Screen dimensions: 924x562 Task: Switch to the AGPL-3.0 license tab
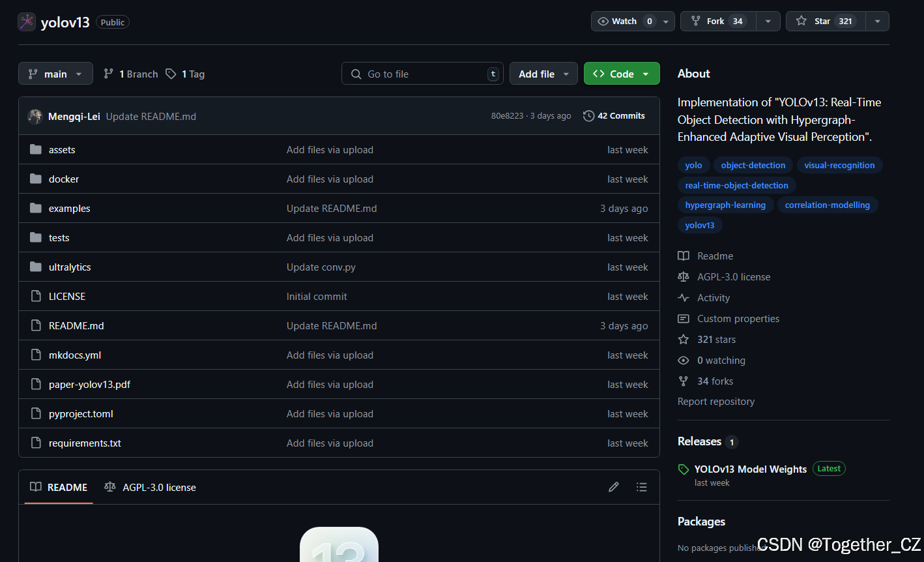(x=150, y=487)
